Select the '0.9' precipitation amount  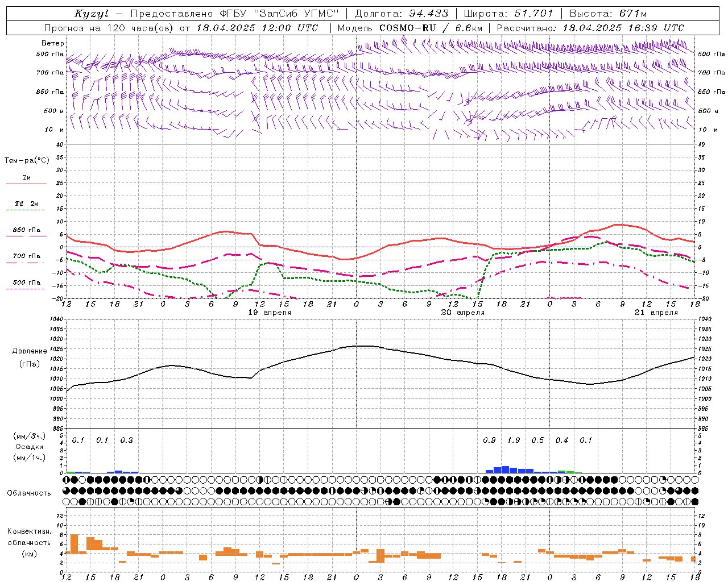coord(489,440)
